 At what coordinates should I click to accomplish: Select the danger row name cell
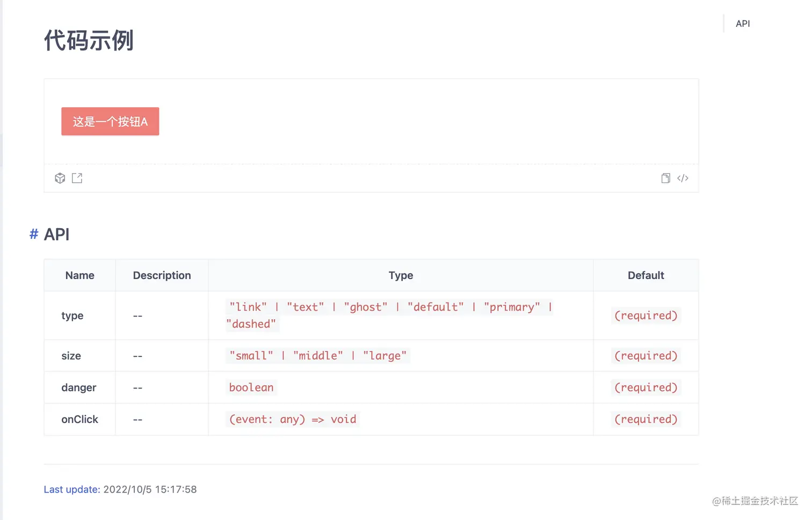(79, 387)
